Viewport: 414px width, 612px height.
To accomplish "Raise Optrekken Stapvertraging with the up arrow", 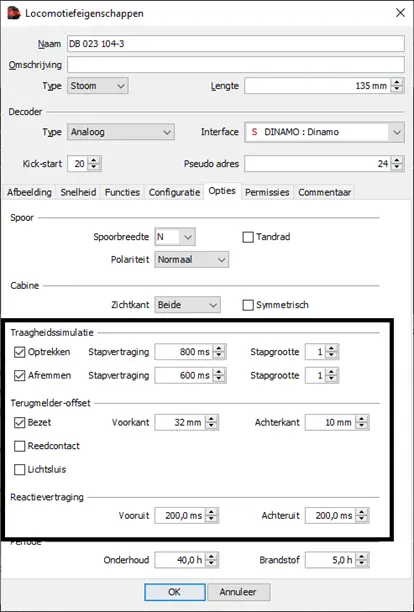I will (219, 348).
